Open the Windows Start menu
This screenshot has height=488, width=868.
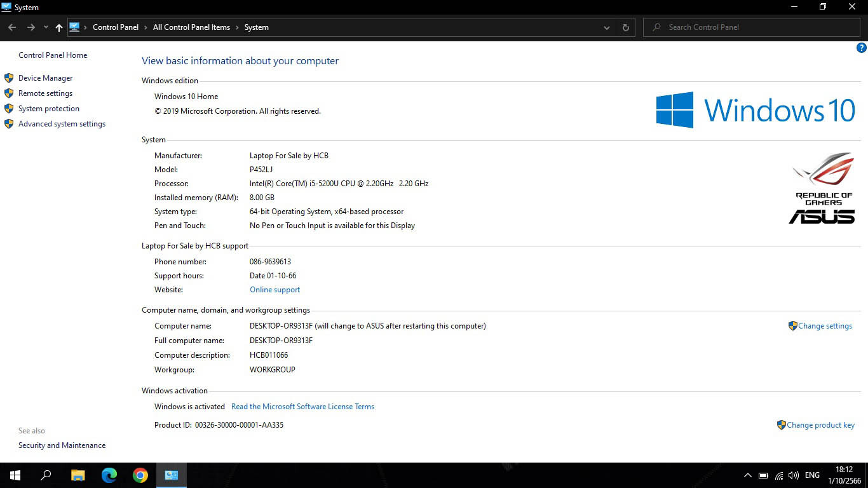[x=15, y=475]
